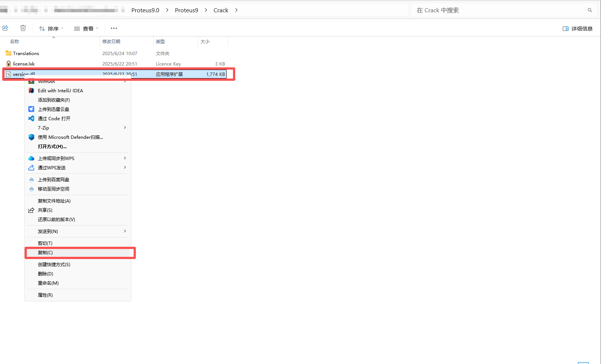The height and width of the screenshot is (364, 601).
Task: Click the IntelliJ IDEA icon in the menu
Action: [x=31, y=90]
